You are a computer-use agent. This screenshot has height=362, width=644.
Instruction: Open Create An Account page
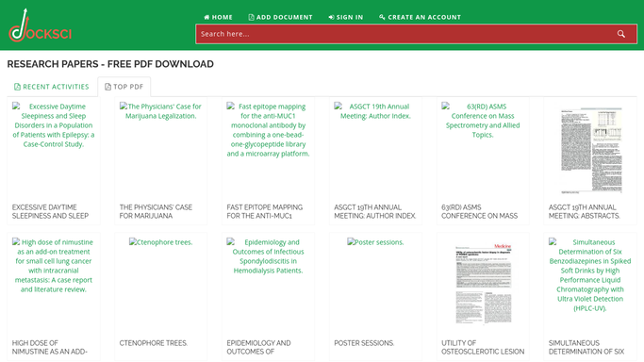tap(420, 17)
